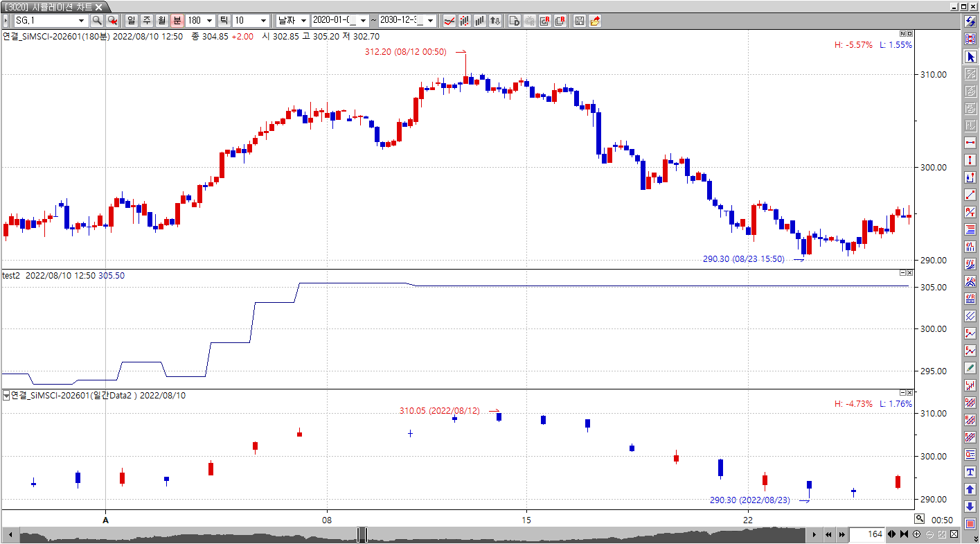
Task: Open the 180 minute interval dropdown
Action: (209, 21)
